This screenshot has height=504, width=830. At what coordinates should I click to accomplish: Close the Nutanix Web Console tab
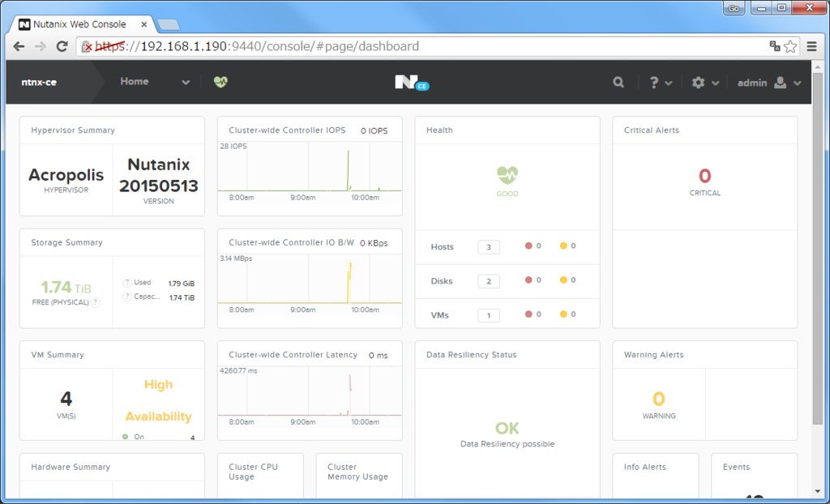pos(144,24)
